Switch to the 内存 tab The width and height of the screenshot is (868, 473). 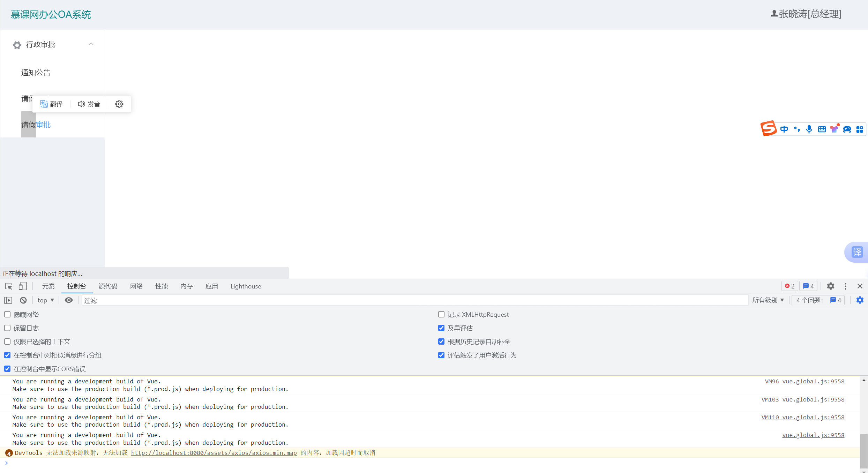(x=187, y=286)
